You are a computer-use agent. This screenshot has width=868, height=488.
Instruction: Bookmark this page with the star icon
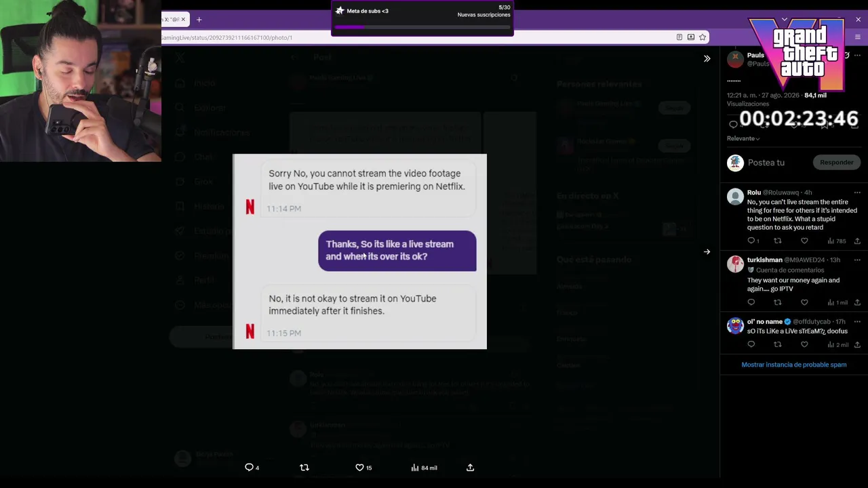tap(703, 37)
